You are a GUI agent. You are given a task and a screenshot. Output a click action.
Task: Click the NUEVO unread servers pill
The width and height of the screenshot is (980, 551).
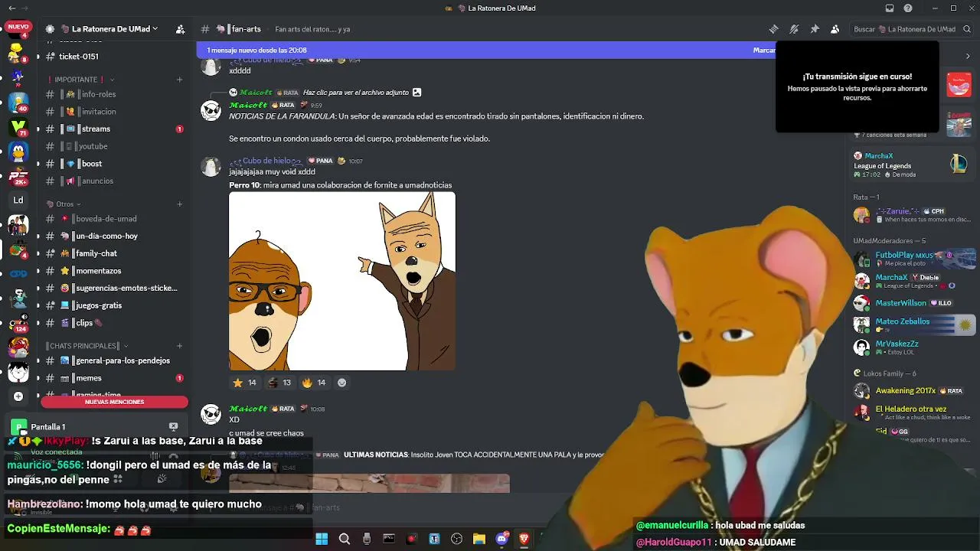click(18, 27)
